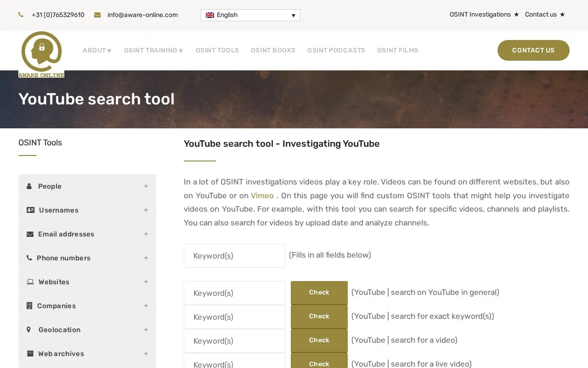Focus Keyword(s) field for exact keyword search

(234, 317)
